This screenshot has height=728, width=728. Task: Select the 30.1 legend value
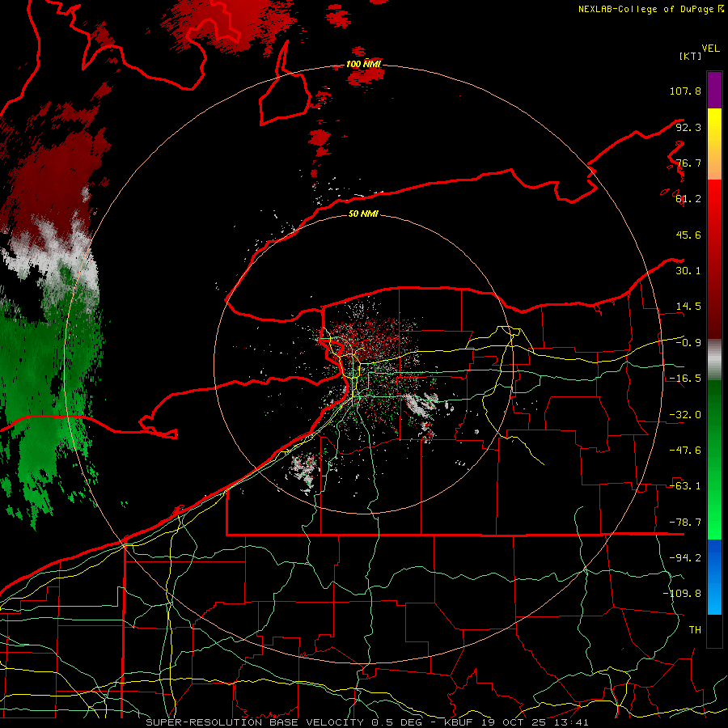tap(688, 271)
